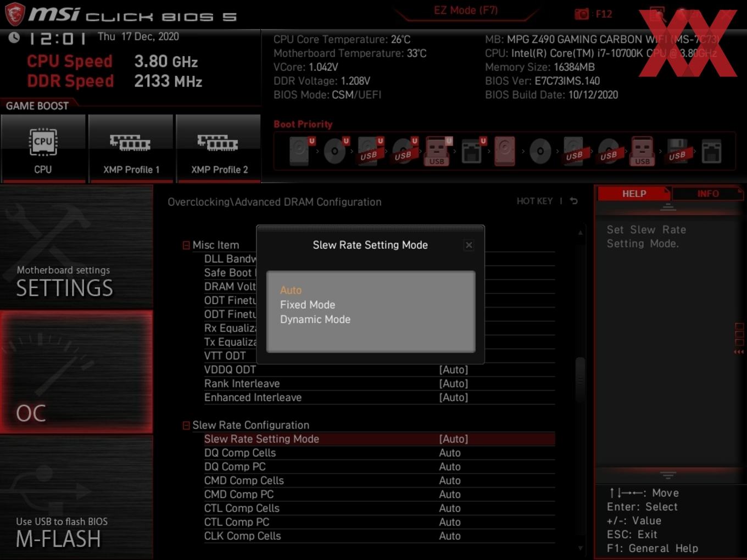The height and width of the screenshot is (560, 747).
Task: Open the Slew Rate Setting Mode [Auto] value
Action: click(454, 439)
